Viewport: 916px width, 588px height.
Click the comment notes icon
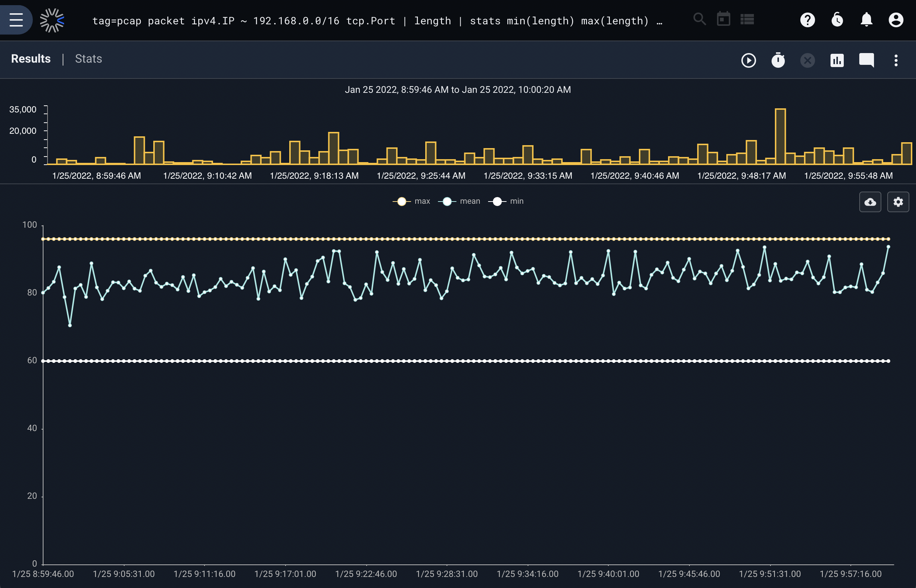[866, 60]
